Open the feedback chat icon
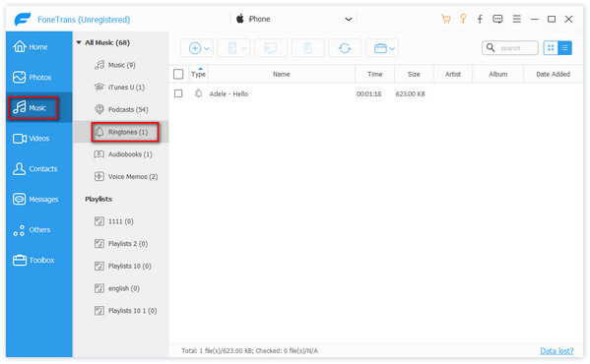 point(497,19)
